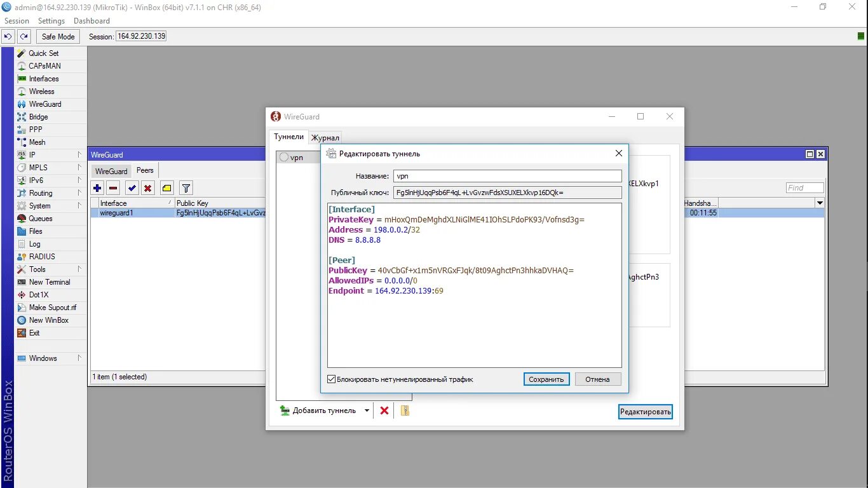Click Find search box in Peers window
Viewport: 868px width, 488px height.
(805, 188)
